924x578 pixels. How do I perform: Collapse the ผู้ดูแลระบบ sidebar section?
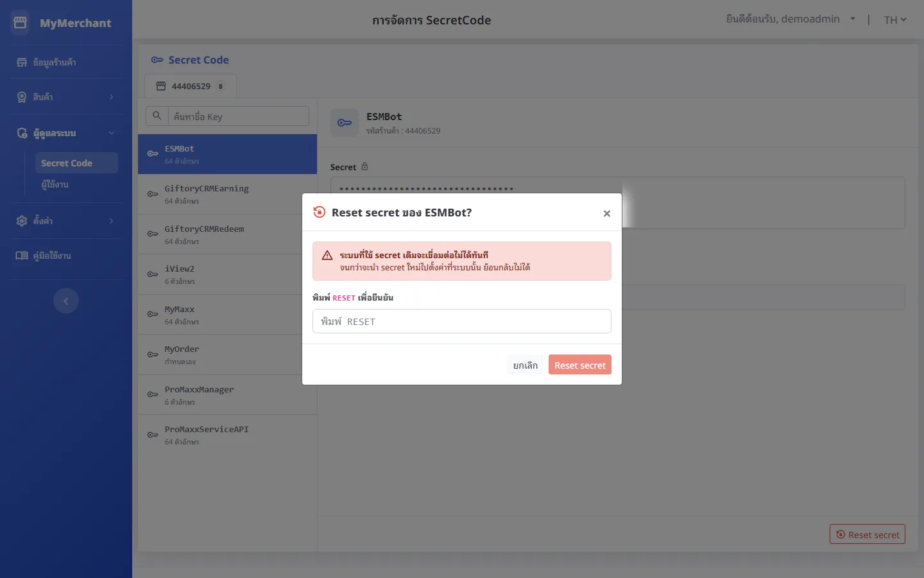[x=66, y=133]
